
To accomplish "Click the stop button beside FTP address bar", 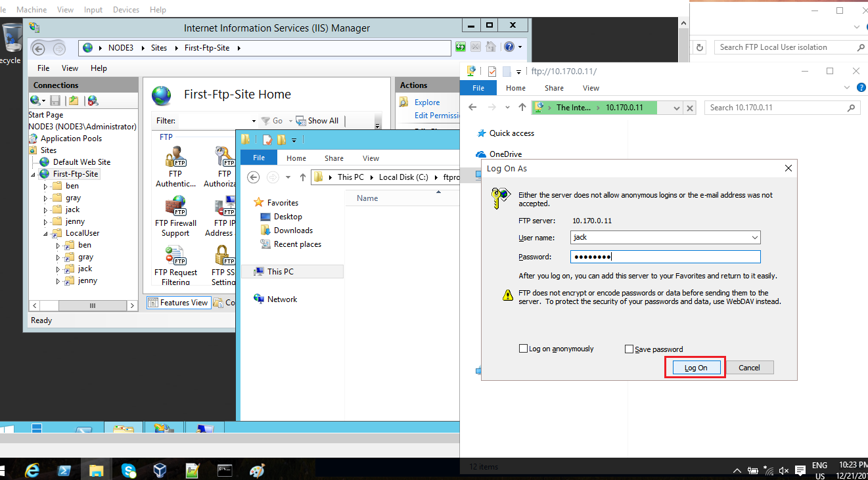I will click(x=689, y=108).
